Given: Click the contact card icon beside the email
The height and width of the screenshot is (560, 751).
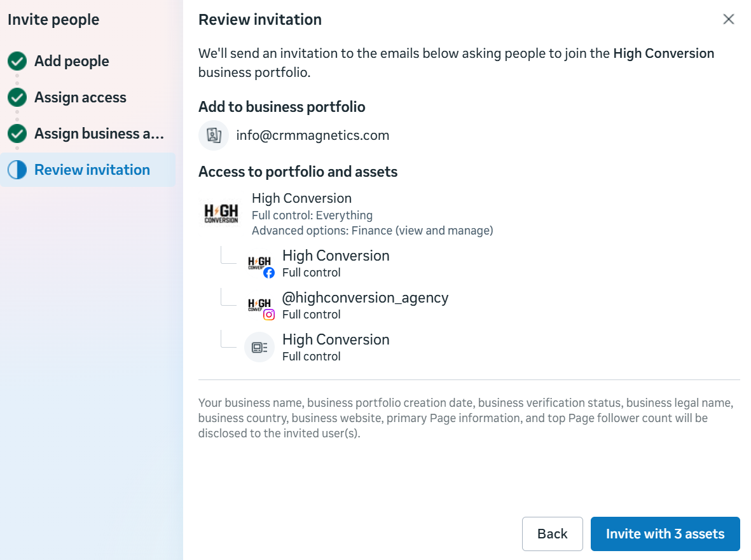Looking at the screenshot, I should pyautogui.click(x=214, y=135).
